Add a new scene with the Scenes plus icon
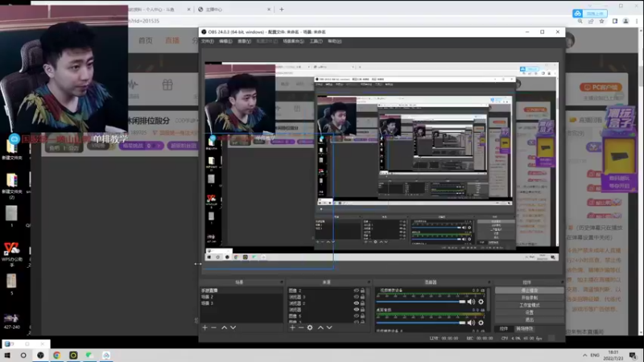The image size is (644, 362). (205, 327)
